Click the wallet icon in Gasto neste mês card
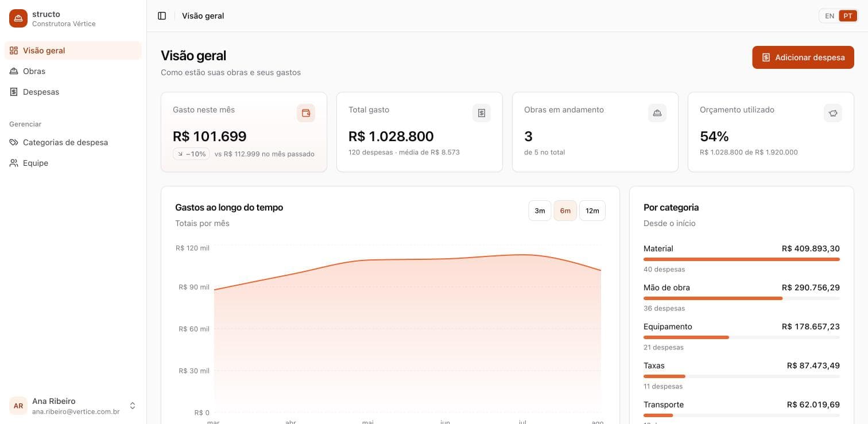The width and height of the screenshot is (868, 424). click(x=306, y=113)
